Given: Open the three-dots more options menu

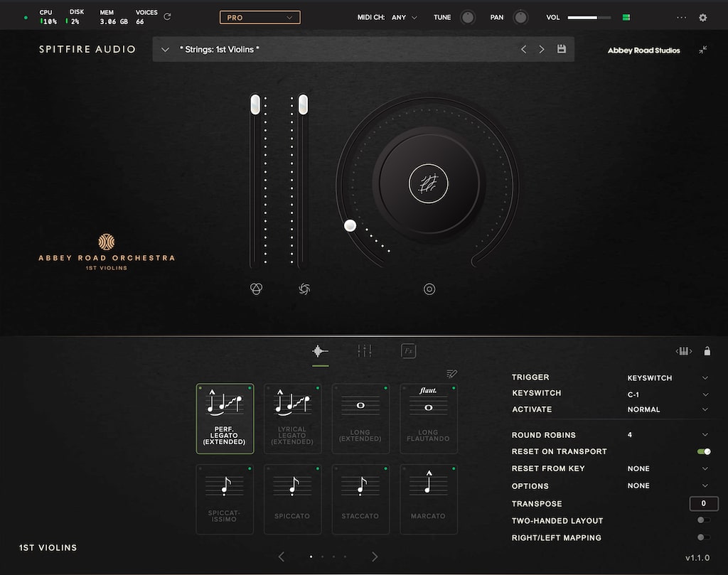Looking at the screenshot, I should point(681,18).
